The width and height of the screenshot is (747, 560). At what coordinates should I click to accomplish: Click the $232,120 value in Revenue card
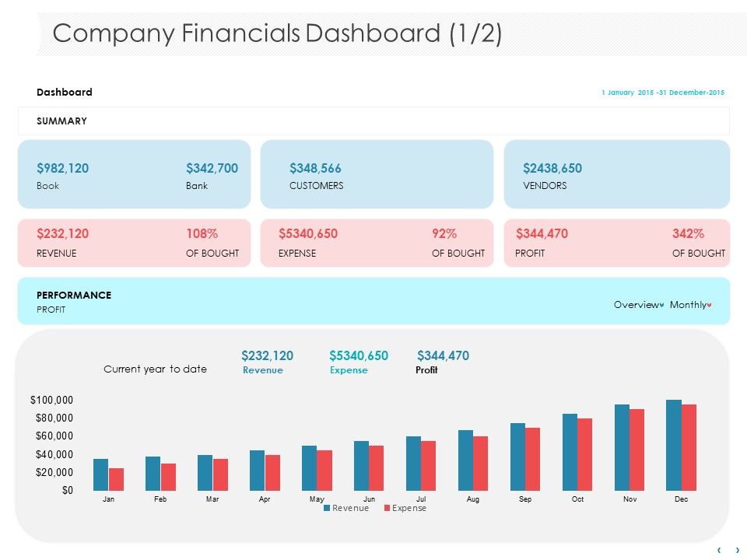click(63, 234)
